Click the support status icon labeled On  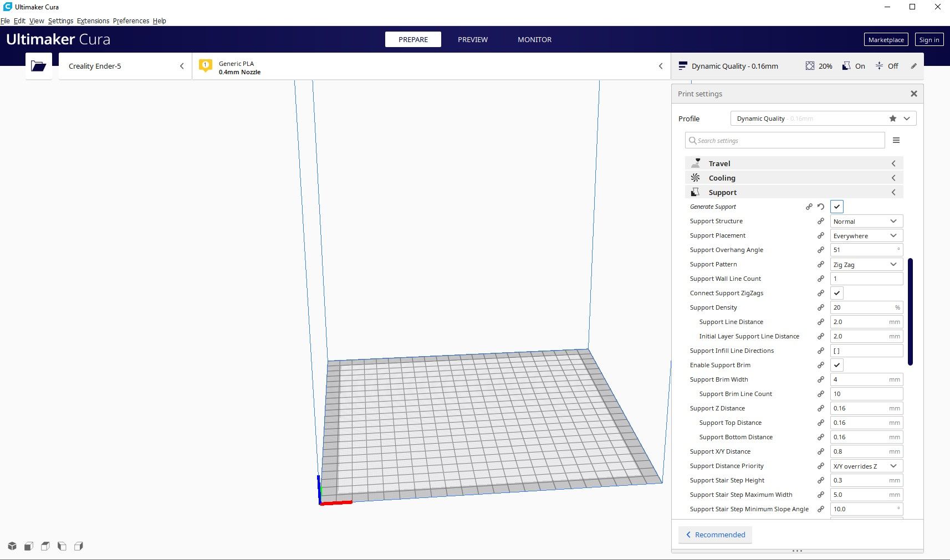tap(846, 65)
